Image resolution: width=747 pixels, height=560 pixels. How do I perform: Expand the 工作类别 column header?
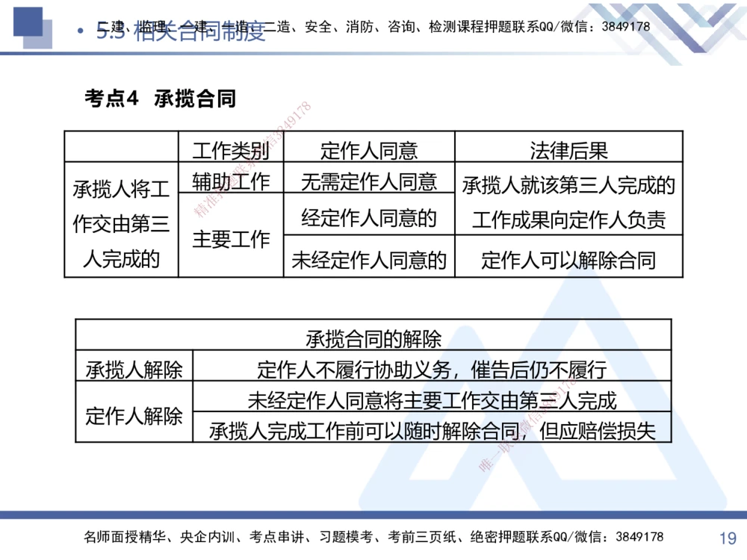232,148
